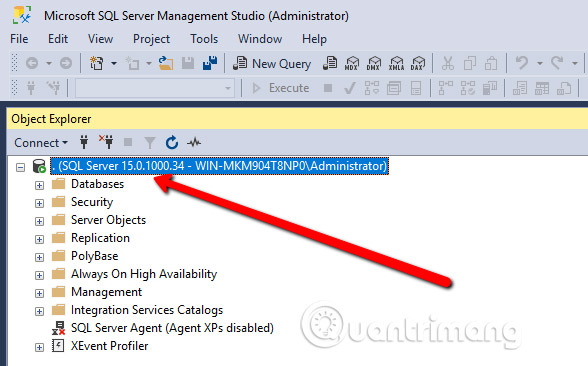
Task: Click the Open File folder icon
Action: [165, 63]
